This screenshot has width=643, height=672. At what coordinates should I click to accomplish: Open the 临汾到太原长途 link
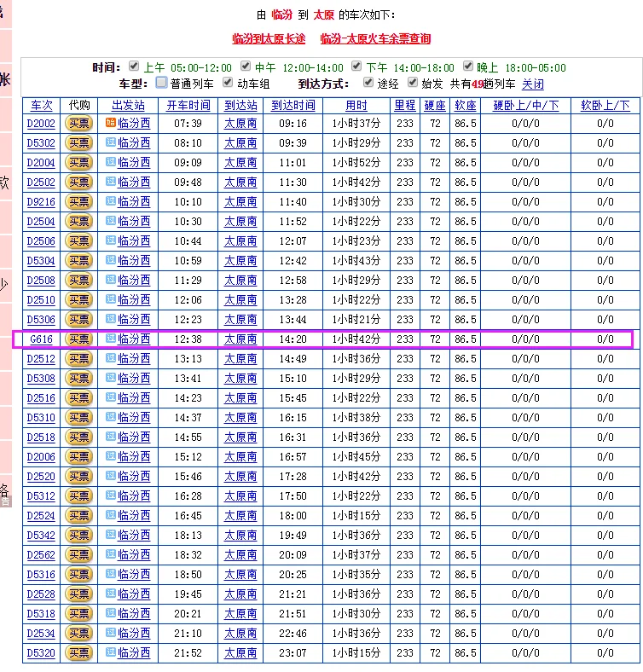[x=269, y=38]
